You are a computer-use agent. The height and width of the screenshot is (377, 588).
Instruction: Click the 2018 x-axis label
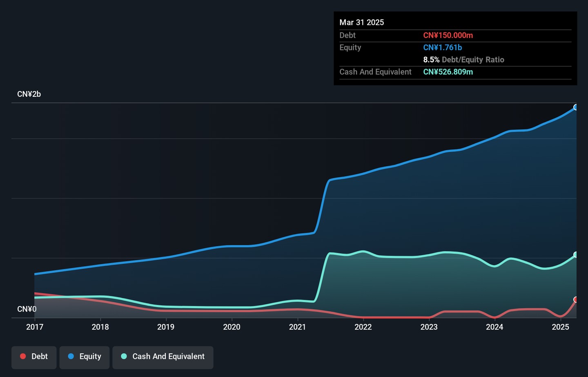click(x=100, y=327)
